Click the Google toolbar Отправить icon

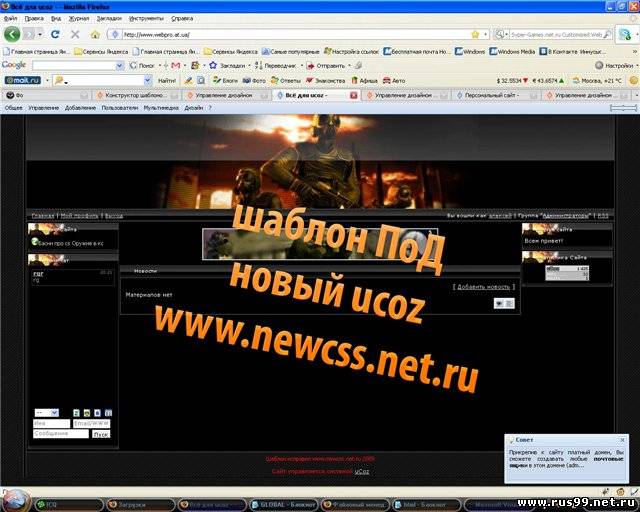coord(311,65)
